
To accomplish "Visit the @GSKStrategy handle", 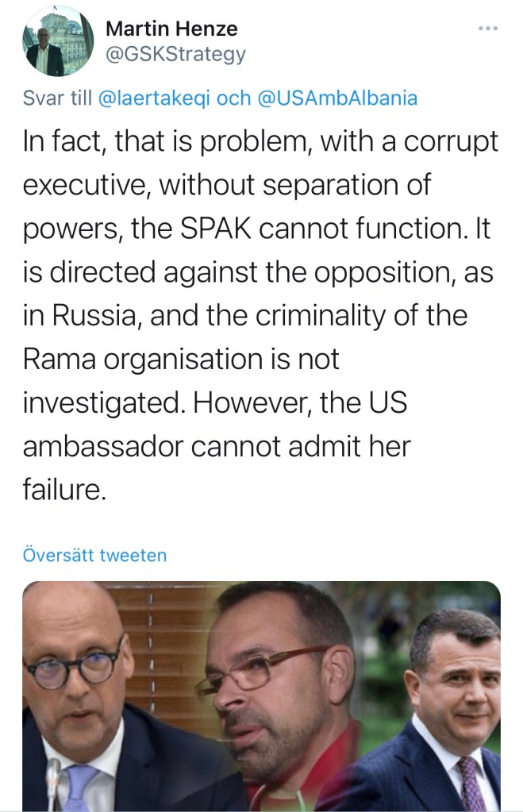I will click(175, 54).
